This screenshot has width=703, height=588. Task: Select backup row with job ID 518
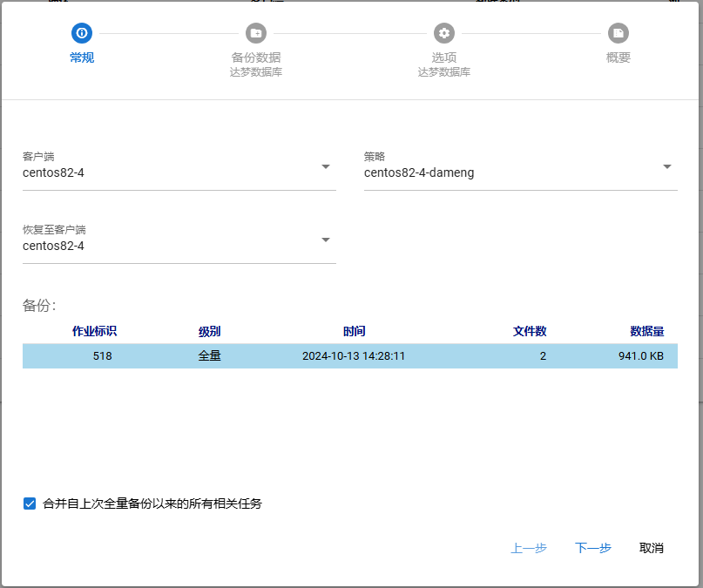click(x=349, y=356)
